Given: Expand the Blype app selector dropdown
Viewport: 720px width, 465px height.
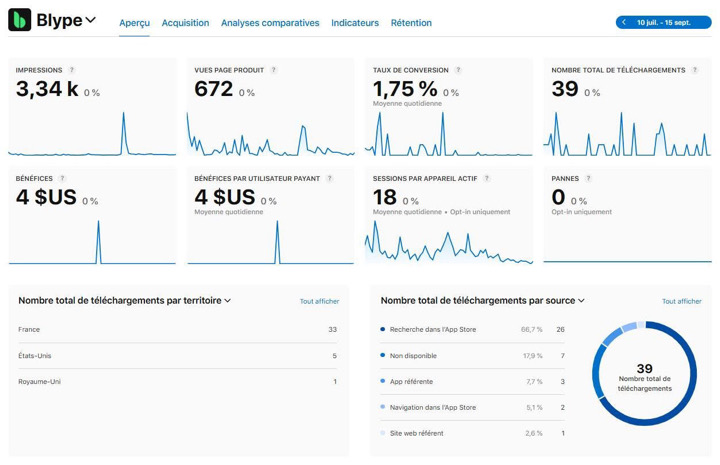Looking at the screenshot, I should tap(90, 20).
